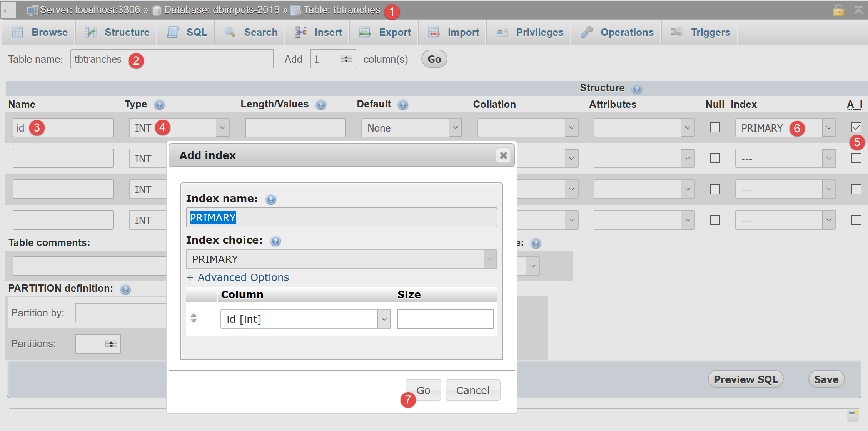Uncheck the A_I checkbox for id row
The image size is (868, 431).
[856, 127]
